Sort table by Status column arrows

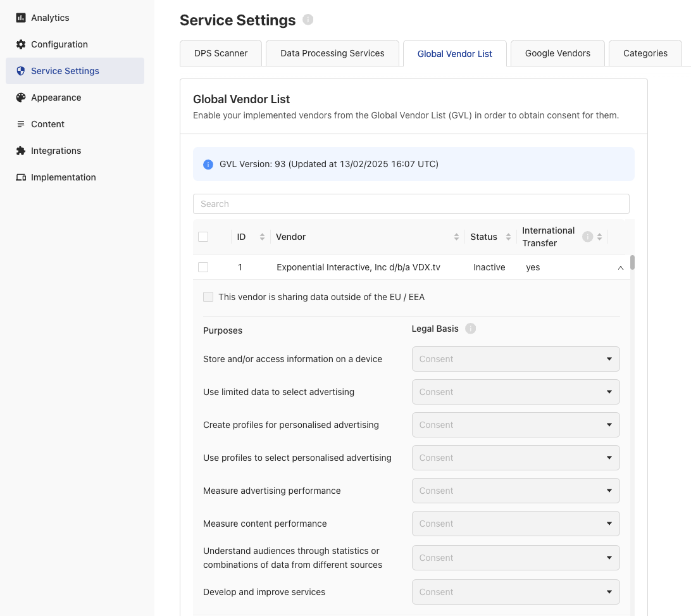[x=508, y=237]
